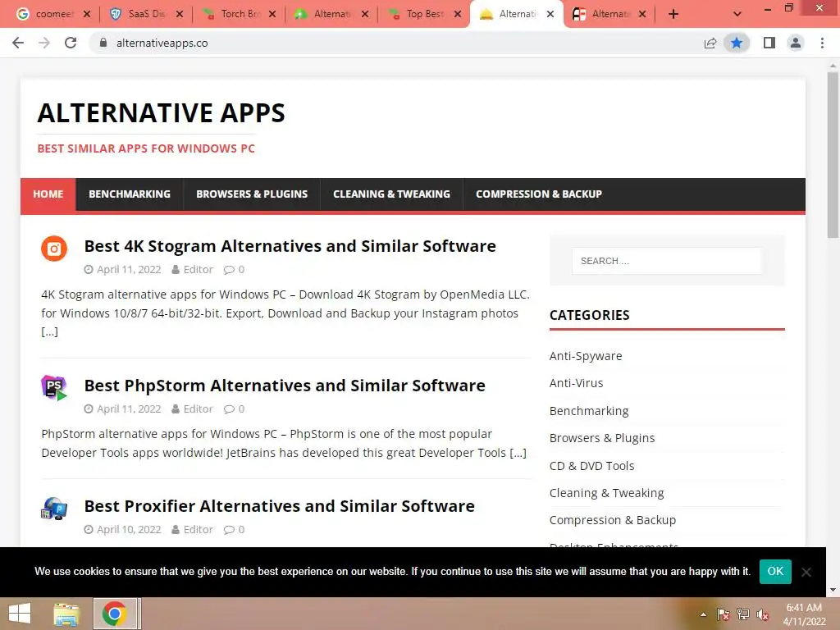Go back to the previous page
This screenshot has height=630, width=840.
[x=18, y=43]
